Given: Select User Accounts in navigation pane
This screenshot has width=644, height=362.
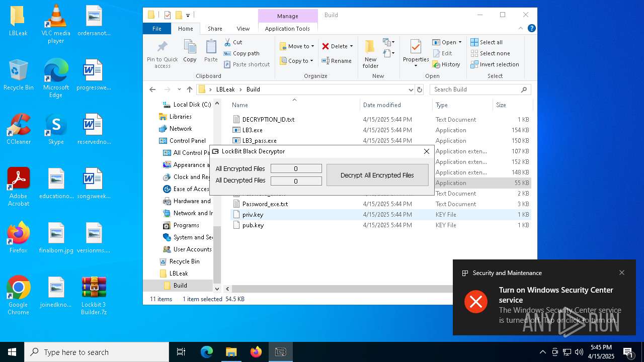Looking at the screenshot, I should tap(187, 249).
